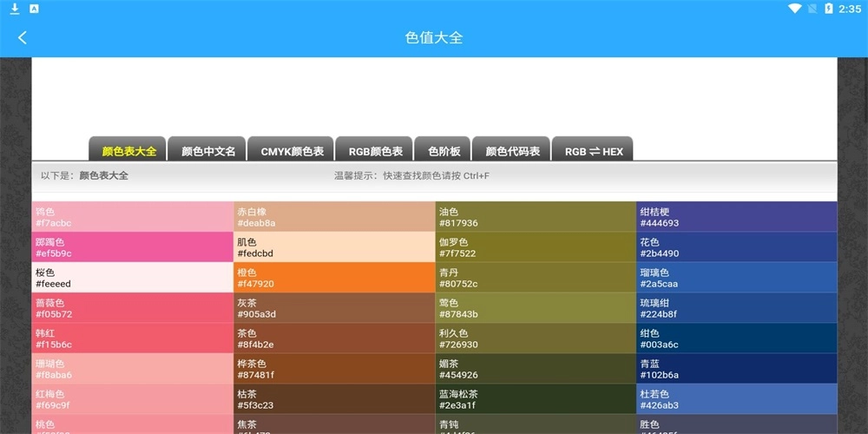Tap the battery status icon

click(828, 9)
